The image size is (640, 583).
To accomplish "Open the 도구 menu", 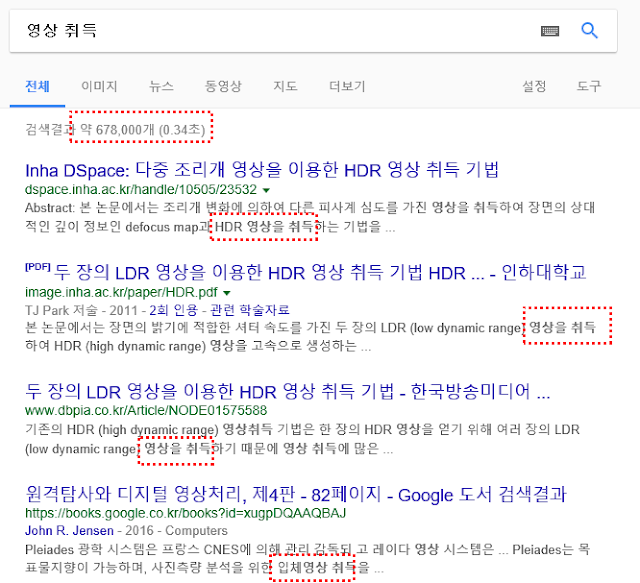I will coord(589,86).
